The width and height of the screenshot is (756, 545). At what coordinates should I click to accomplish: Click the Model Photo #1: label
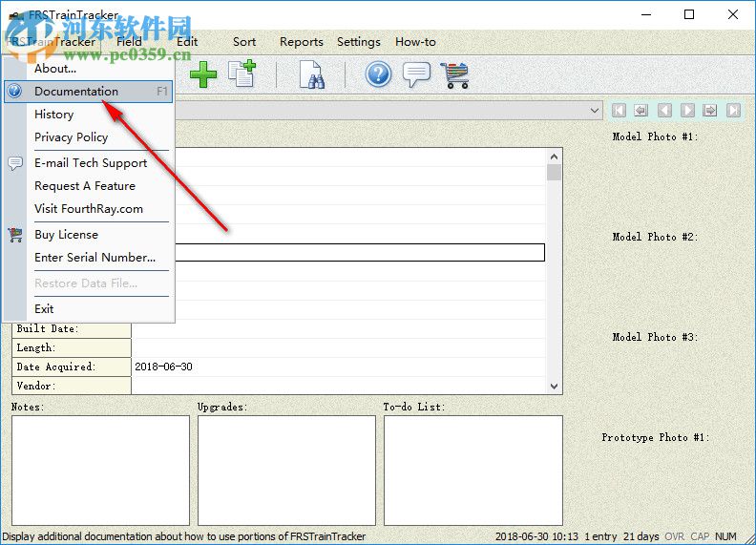point(655,136)
